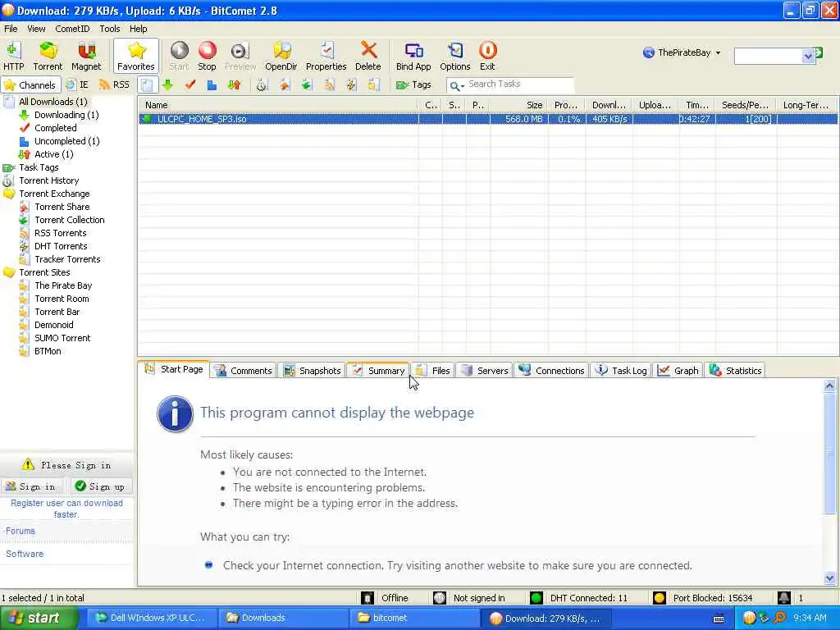Click the Sign up button
Image resolution: width=840 pixels, height=630 pixels.
click(100, 486)
